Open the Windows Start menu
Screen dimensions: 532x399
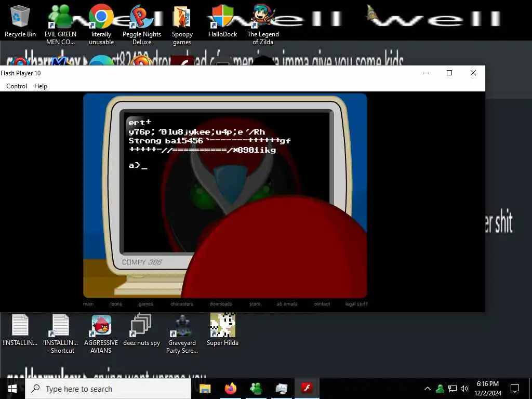pos(12,389)
